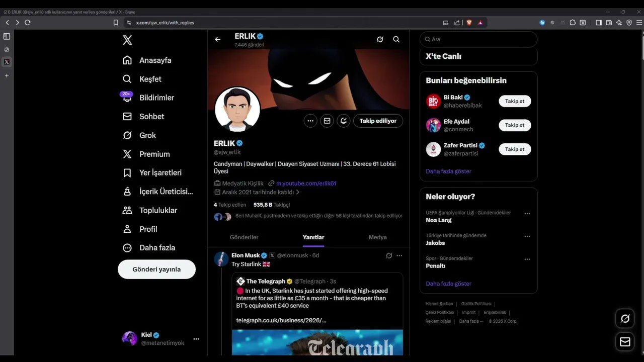Viewport: 644px width, 362px height.
Task: Switch to Medya tab
Action: point(378,237)
